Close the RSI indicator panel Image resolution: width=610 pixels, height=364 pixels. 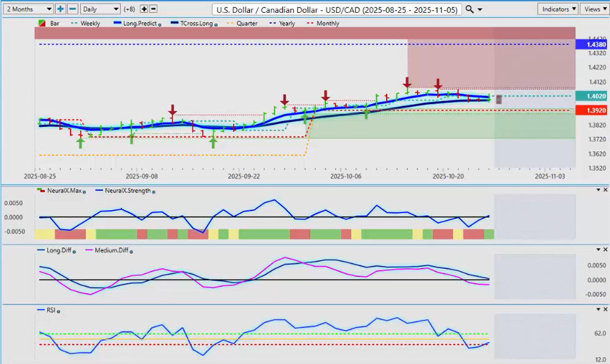[x=605, y=309]
